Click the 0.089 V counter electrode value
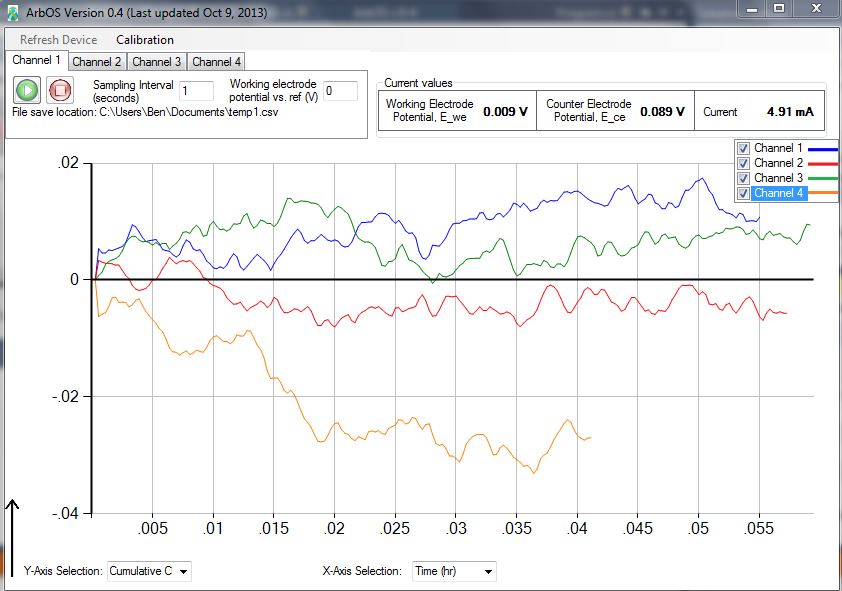 [662, 112]
